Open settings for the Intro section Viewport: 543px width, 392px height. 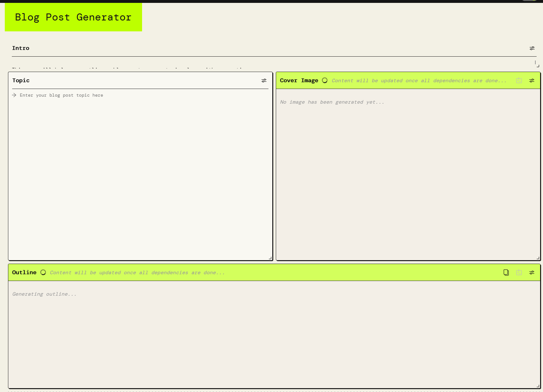pyautogui.click(x=532, y=48)
